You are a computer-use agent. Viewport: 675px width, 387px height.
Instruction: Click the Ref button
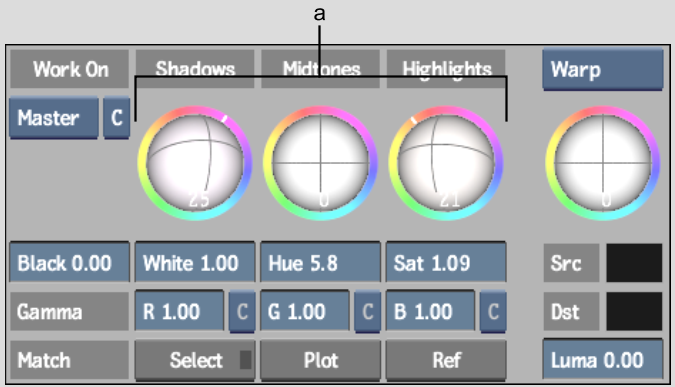coord(446,360)
